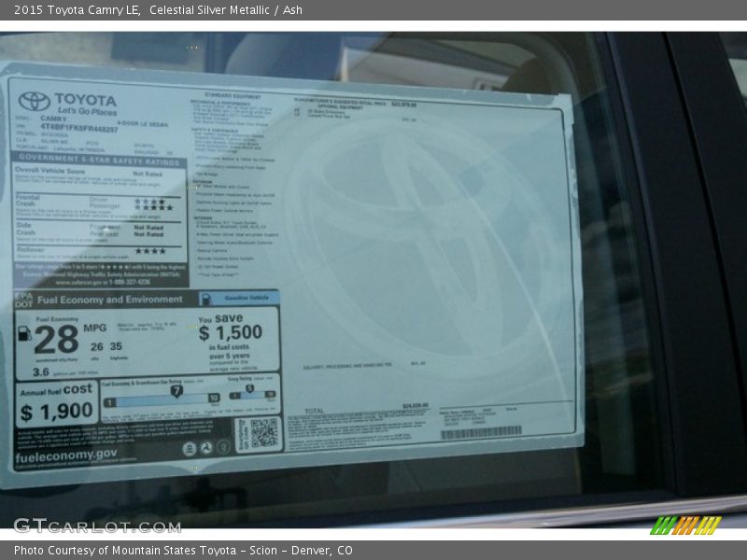Click the barcode at the sticker's bottom right
This screenshot has height=560, width=747.
click(x=481, y=433)
